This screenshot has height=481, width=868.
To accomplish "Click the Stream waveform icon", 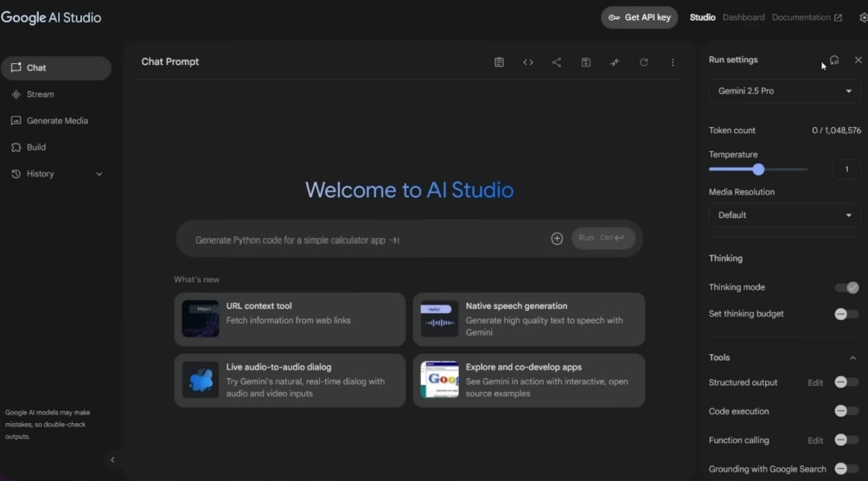I will pos(16,94).
